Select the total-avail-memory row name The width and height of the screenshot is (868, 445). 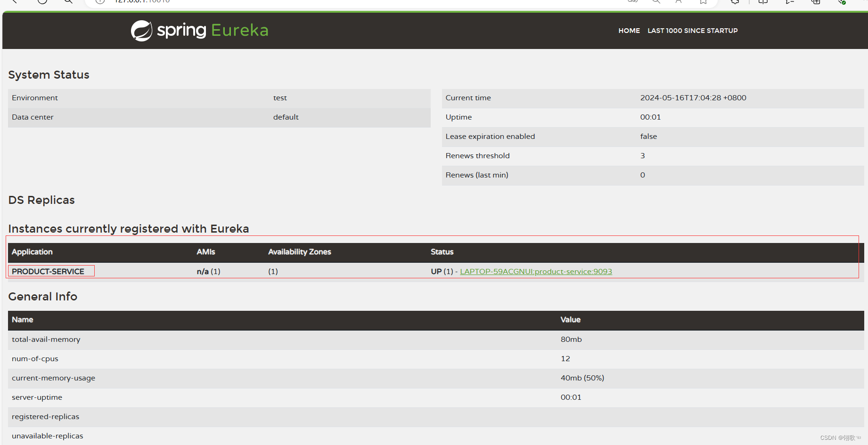click(46, 340)
